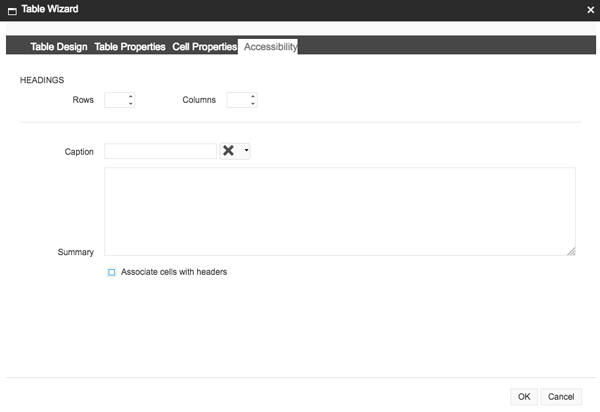Screen dimensions: 600x412
Task: Go to the Cell Properties tab
Action: pyautogui.click(x=204, y=47)
